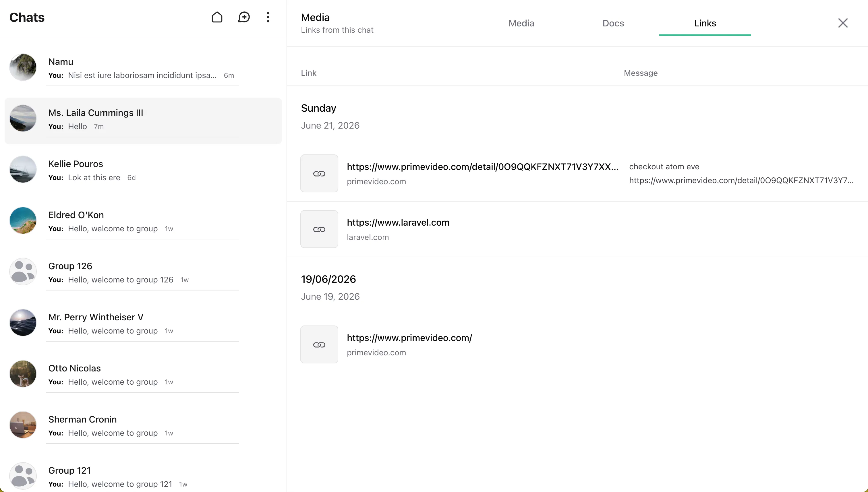
Task: Click 'Nisi est iure laboriosam' message preview
Action: click(142, 75)
